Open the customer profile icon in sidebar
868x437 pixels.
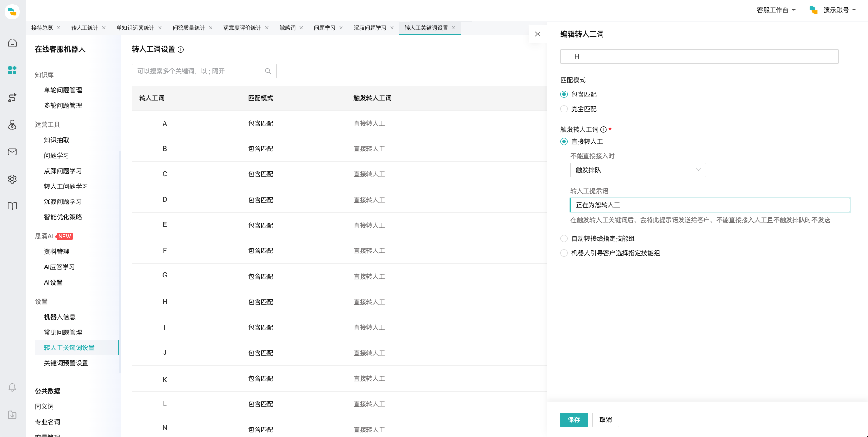[12, 125]
